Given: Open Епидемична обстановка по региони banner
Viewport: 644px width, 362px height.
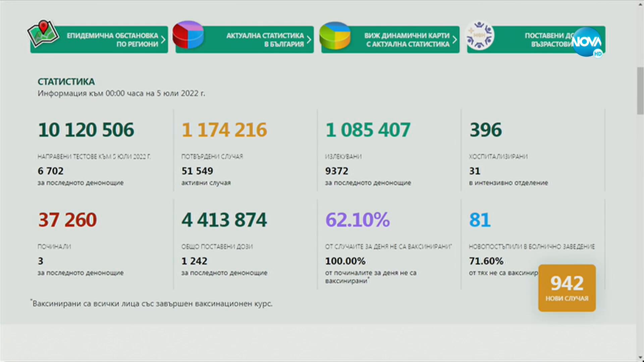Looking at the screenshot, I should click(112, 40).
